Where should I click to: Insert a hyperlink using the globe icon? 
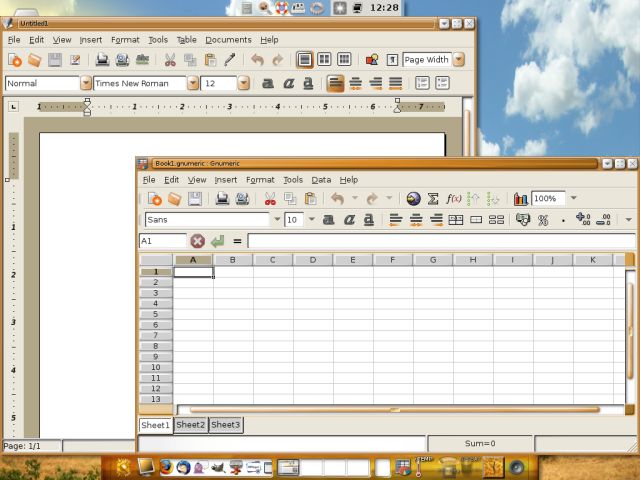point(413,199)
